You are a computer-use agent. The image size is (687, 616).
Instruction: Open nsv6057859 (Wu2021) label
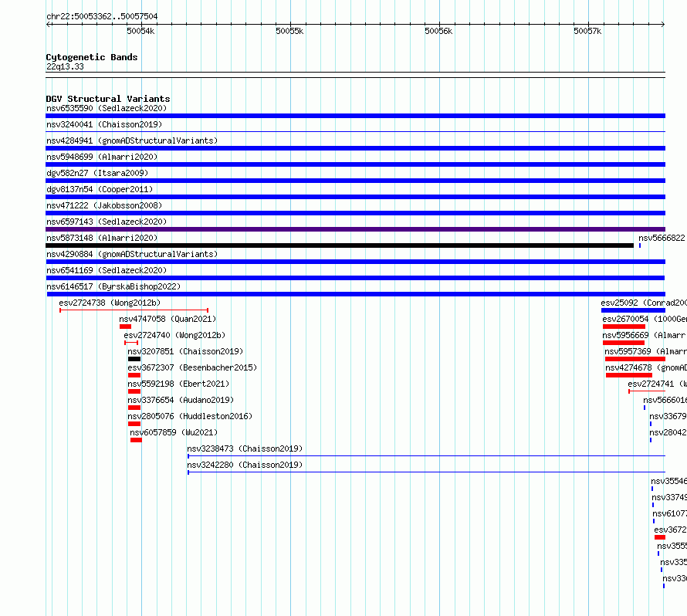click(x=174, y=432)
